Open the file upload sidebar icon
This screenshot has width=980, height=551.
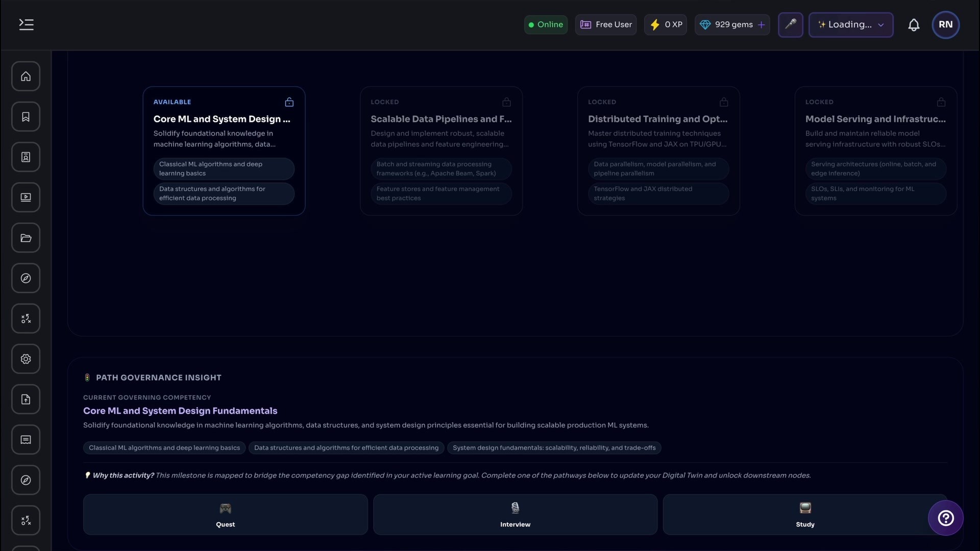26,399
